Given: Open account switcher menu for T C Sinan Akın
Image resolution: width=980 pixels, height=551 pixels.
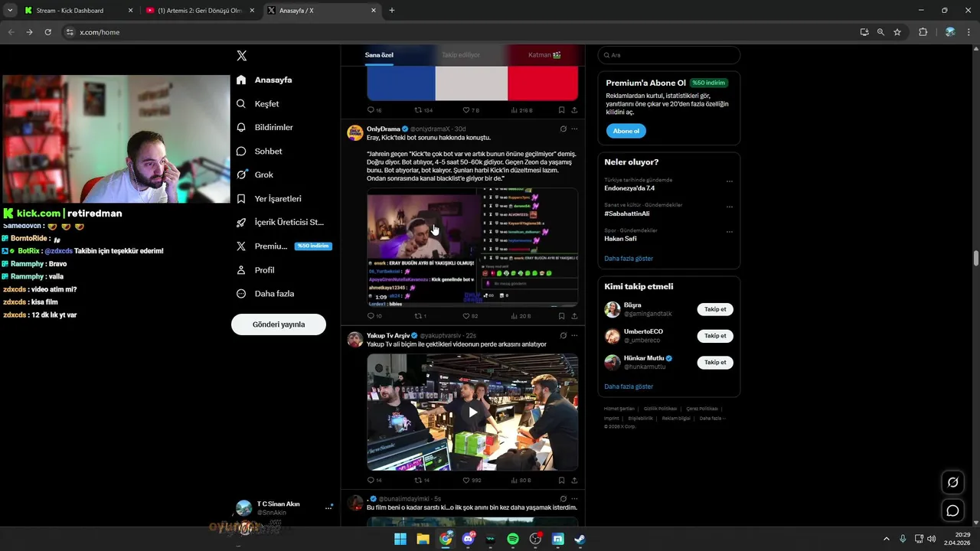Looking at the screenshot, I should 283,508.
